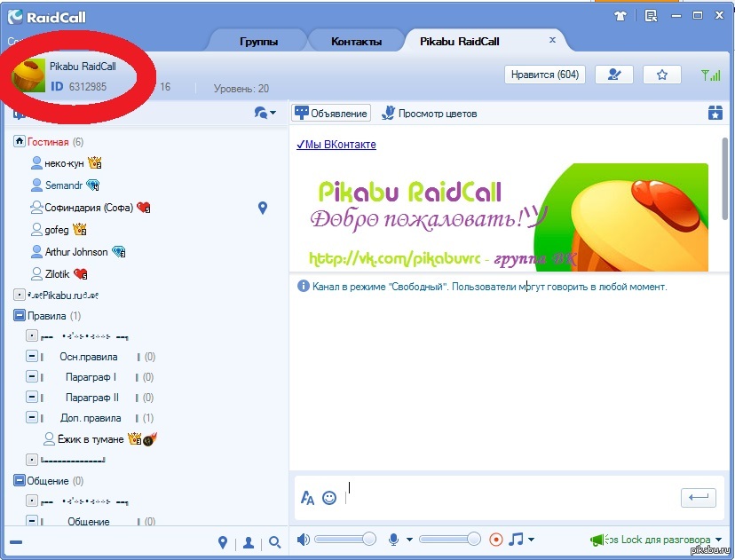This screenshot has width=735, height=560.
Task: Send message with the enter arrow button
Action: (x=699, y=497)
